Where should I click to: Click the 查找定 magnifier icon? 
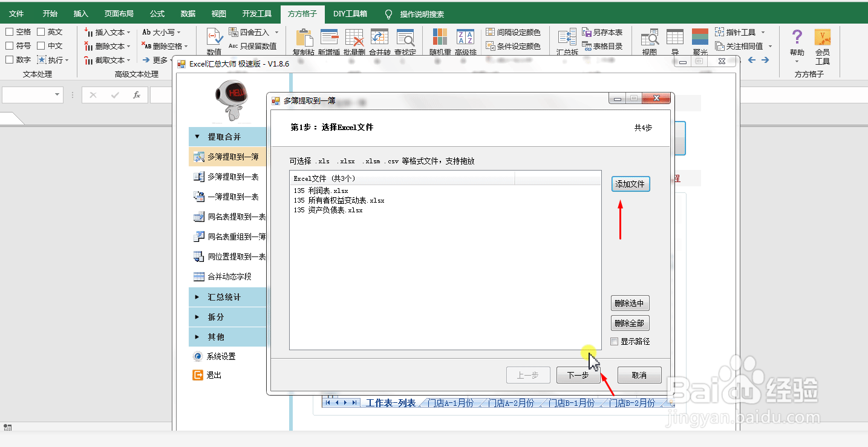[x=405, y=38]
